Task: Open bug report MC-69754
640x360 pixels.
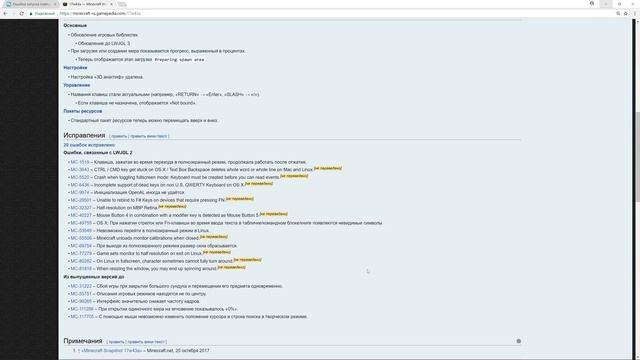Action: 81,246
